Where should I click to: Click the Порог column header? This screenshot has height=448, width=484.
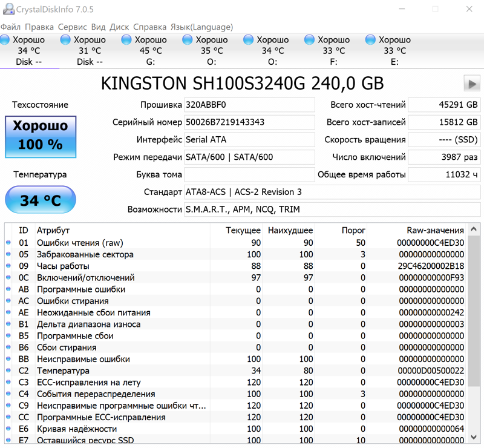(x=341, y=230)
